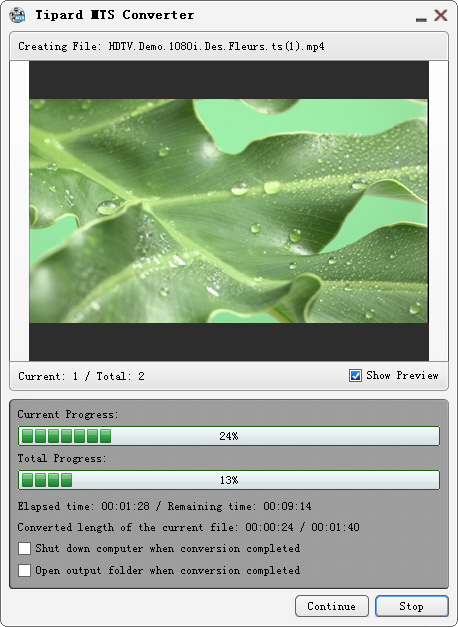Click the Tipard MTS Converter app icon
The height and width of the screenshot is (627, 458).
pos(17,15)
